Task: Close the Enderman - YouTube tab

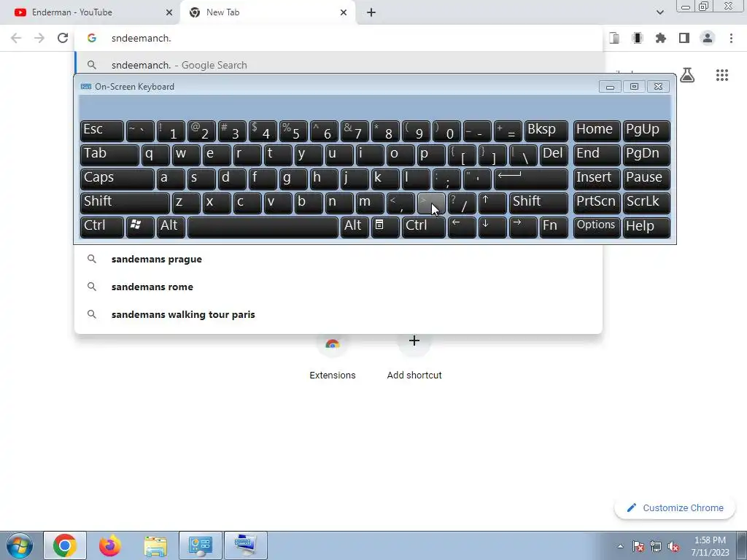Action: (169, 12)
